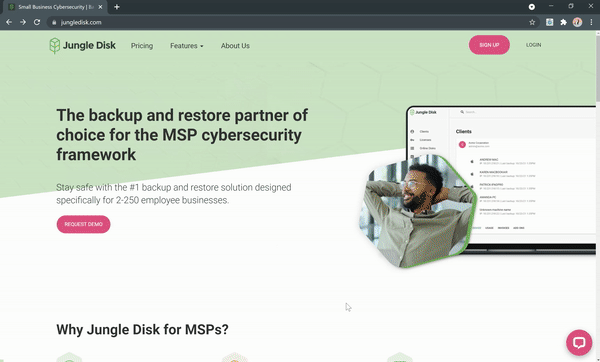Click the Jungle Disk logo
600x362 pixels.
pyautogui.click(x=82, y=46)
